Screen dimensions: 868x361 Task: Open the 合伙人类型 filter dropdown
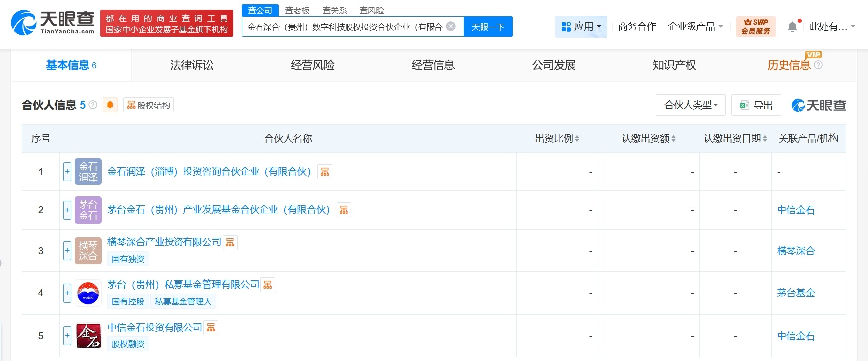click(691, 105)
